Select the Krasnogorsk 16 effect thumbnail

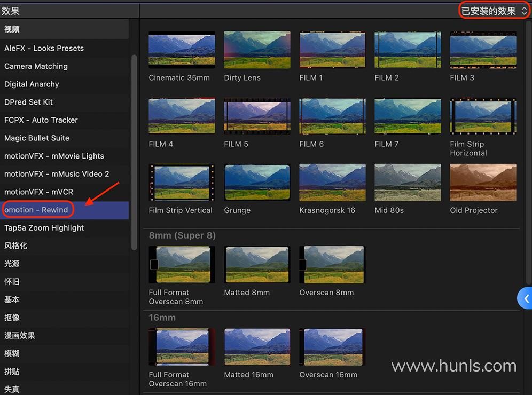pos(332,183)
